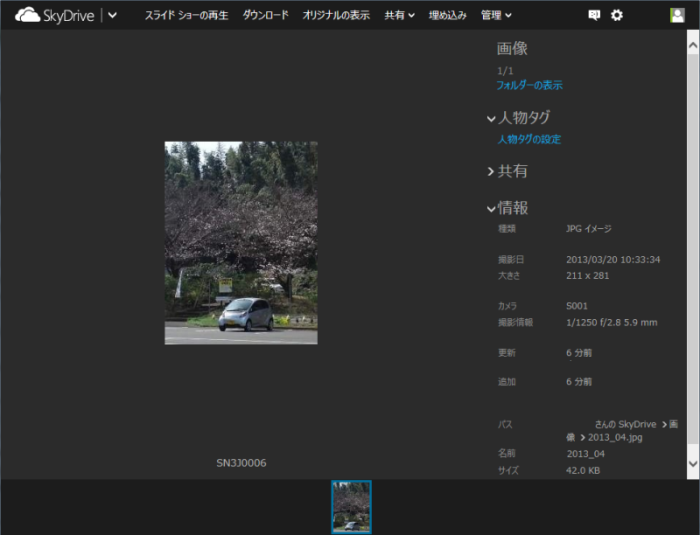Viewport: 700px width, 535px height.
Task: Start スライド ショーの再生 slideshow
Action: (x=186, y=15)
